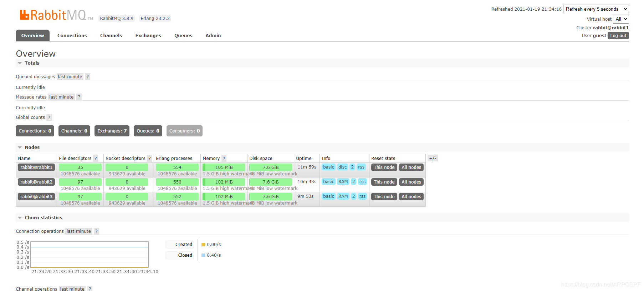Open help for Global counts

(49, 117)
